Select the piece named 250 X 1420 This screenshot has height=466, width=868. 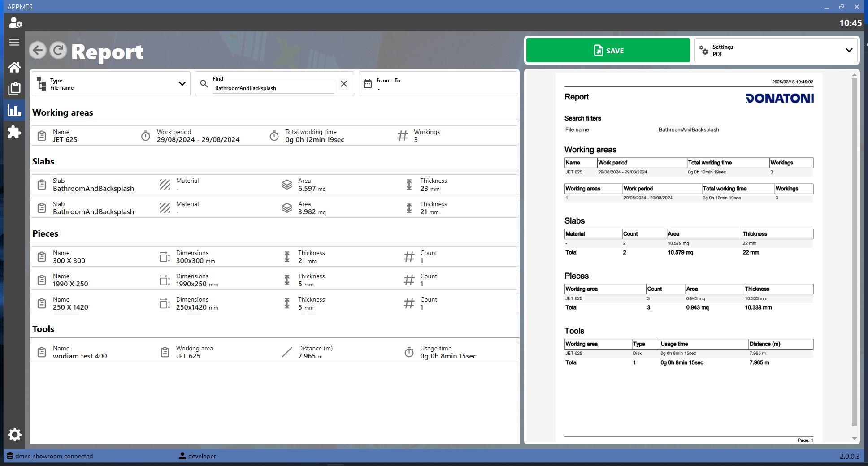pyautogui.click(x=274, y=303)
